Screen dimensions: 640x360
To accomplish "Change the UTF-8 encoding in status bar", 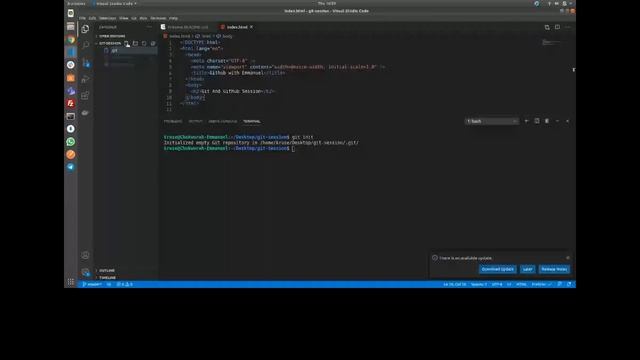I will 497,284.
